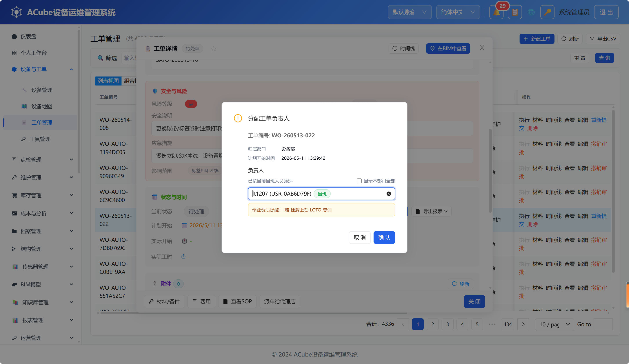Click 重置 reset button
Screen dimensions: 629x364
(580, 58)
